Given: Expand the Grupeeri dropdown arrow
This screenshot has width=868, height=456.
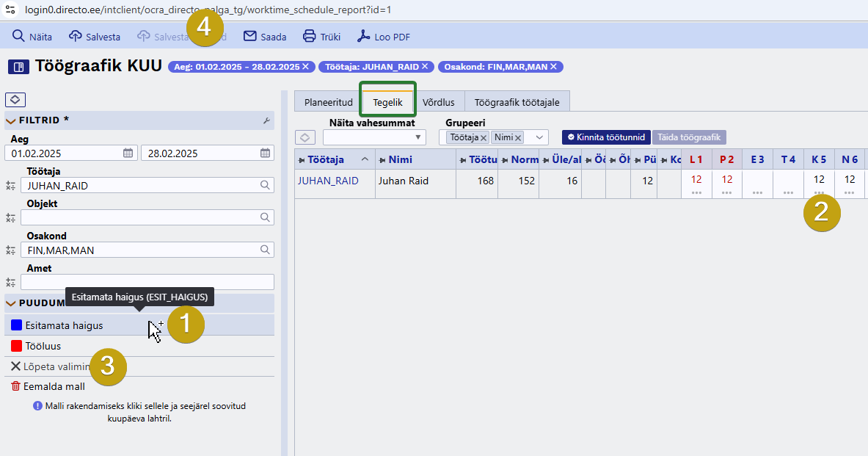Looking at the screenshot, I should [x=539, y=137].
